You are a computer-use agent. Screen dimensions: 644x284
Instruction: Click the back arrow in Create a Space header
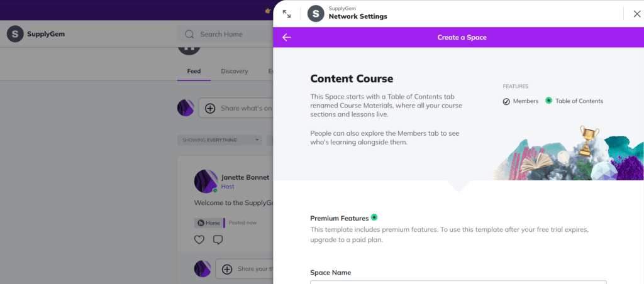(x=287, y=37)
